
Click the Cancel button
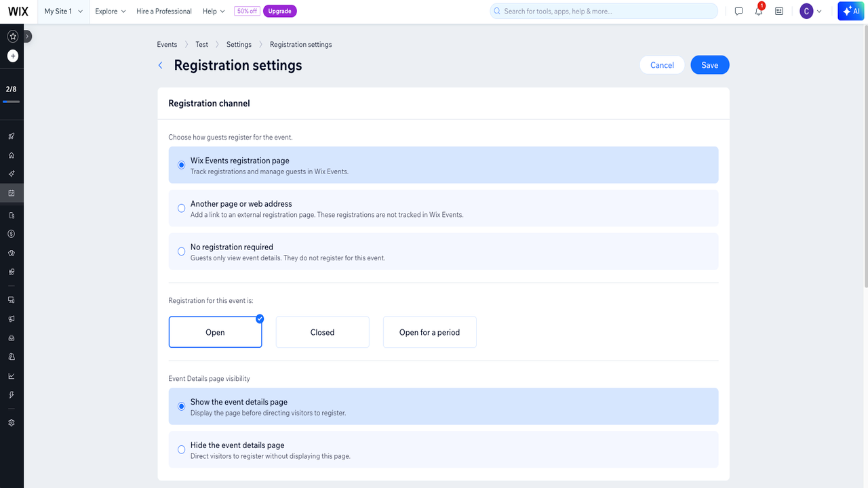662,65
